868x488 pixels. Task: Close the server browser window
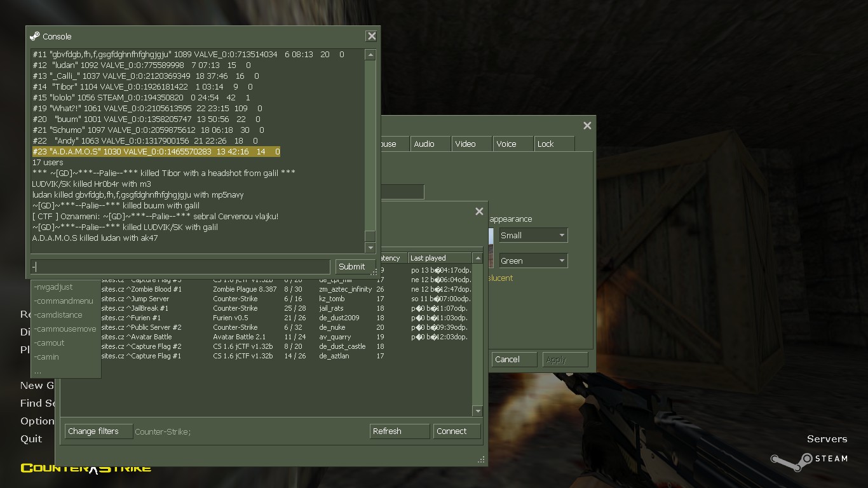[479, 212]
